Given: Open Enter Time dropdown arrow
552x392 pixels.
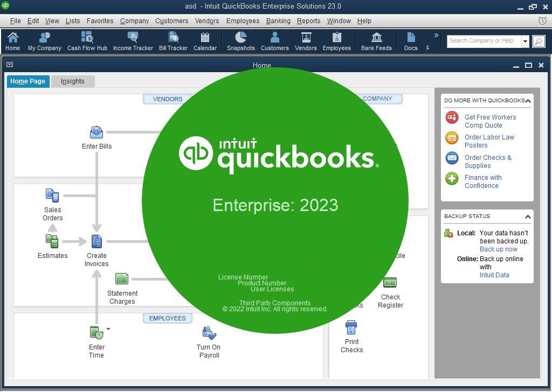Looking at the screenshot, I should click(108, 328).
